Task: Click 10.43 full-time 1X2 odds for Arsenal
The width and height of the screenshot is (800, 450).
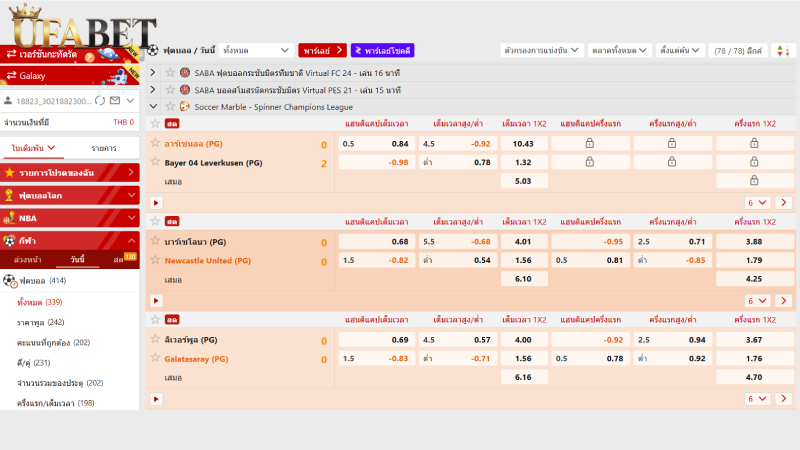Action: pyautogui.click(x=524, y=144)
